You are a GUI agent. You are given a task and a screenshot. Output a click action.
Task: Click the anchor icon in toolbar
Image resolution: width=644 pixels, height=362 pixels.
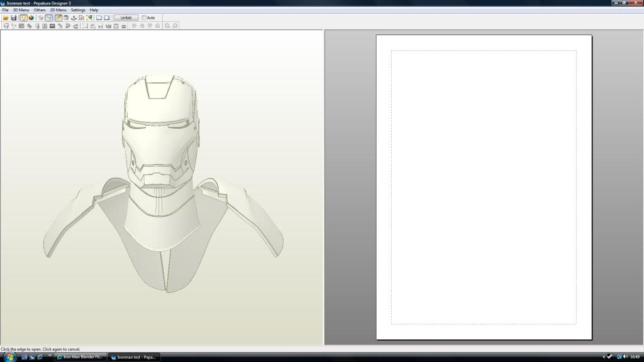[x=74, y=18]
